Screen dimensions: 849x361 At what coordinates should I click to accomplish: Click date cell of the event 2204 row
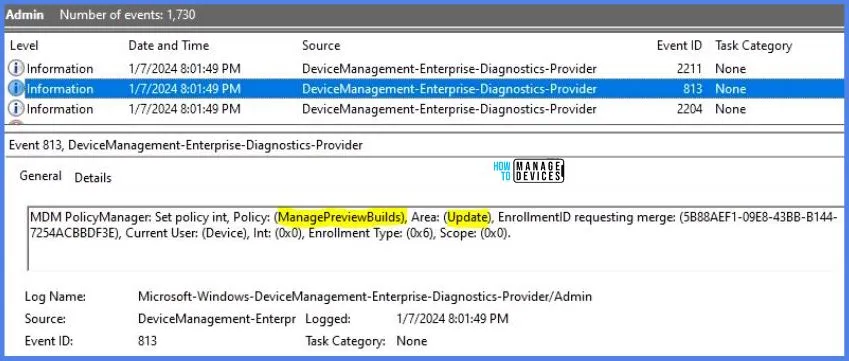(184, 109)
